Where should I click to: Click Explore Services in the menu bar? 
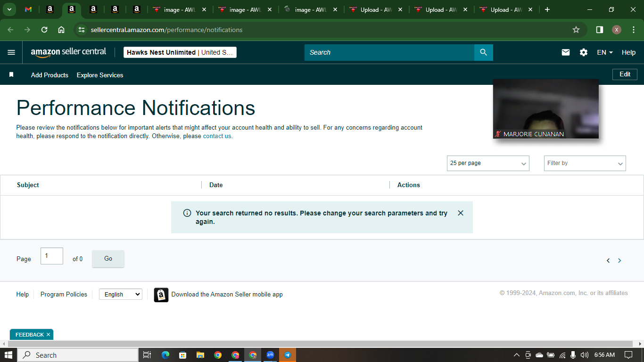point(100,75)
